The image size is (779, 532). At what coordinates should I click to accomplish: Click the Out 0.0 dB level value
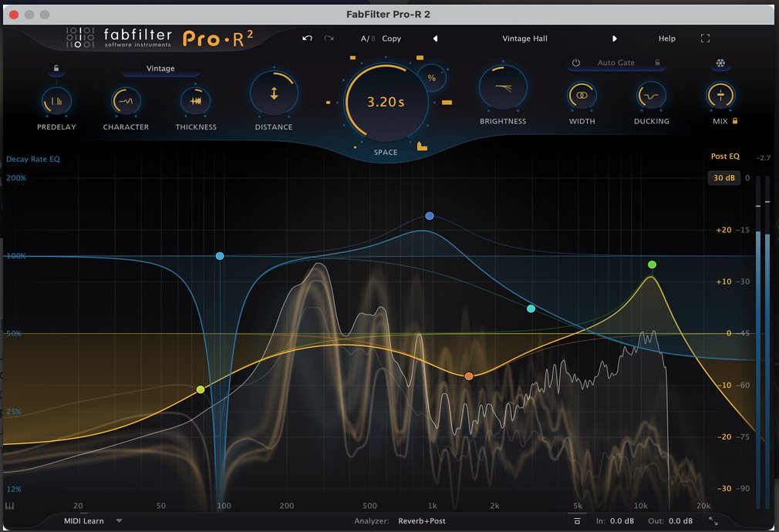[x=680, y=521]
